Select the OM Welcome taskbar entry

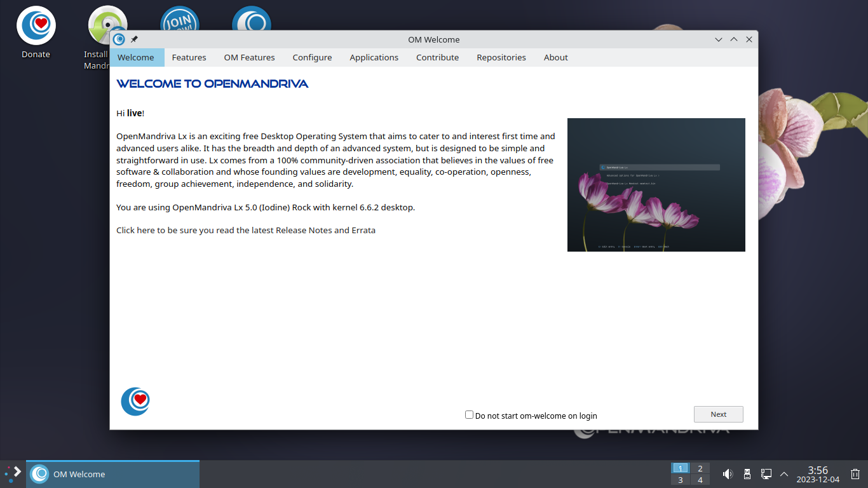coord(112,474)
